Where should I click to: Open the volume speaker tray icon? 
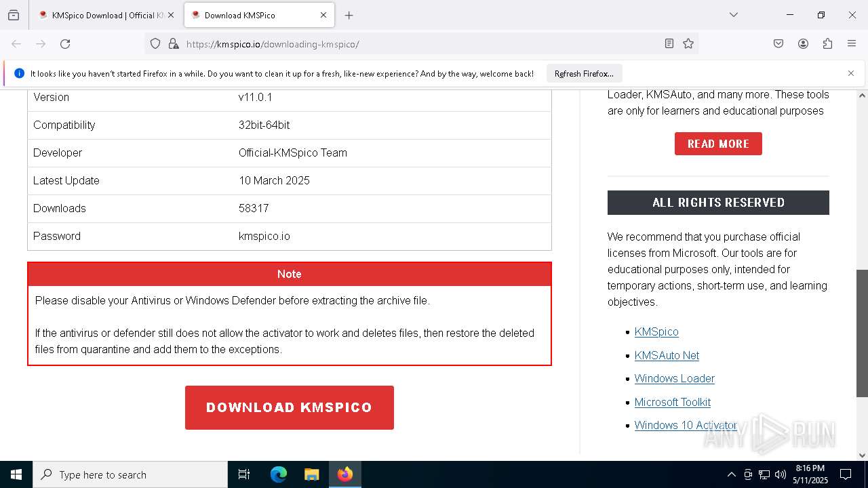tap(781, 474)
